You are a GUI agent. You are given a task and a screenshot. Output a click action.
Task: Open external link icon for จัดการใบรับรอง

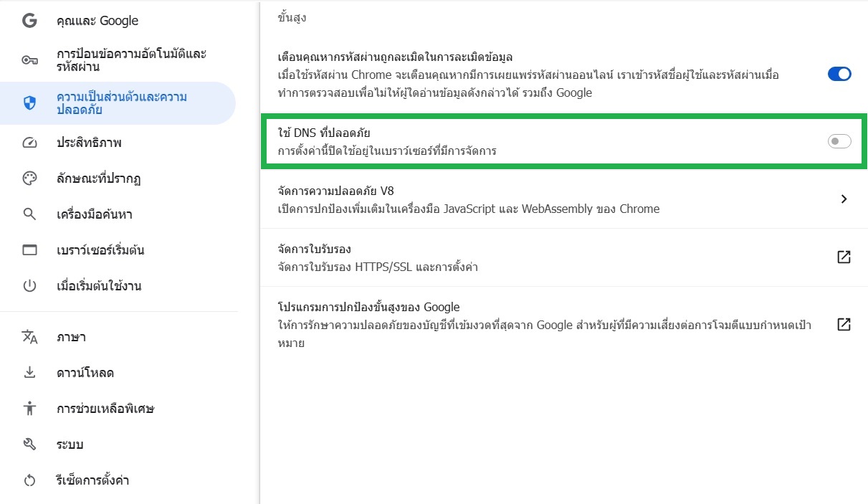click(844, 257)
